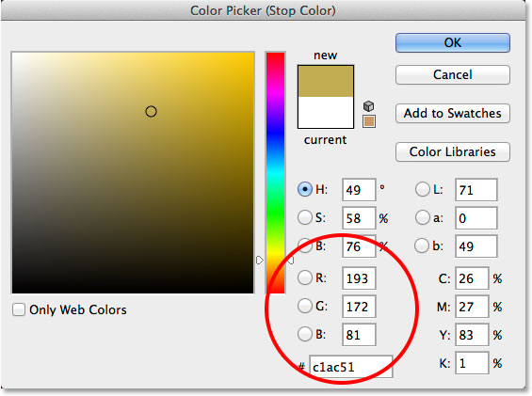Viewport: 532px width, 396px height.
Task: Click the C cyan field showing 26
Action: point(472,278)
